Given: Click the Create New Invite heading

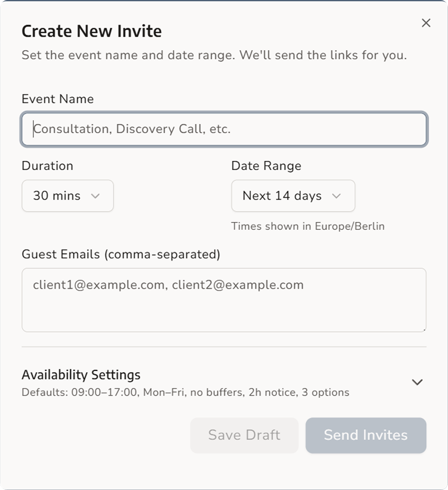Looking at the screenshot, I should pyautogui.click(x=92, y=31).
